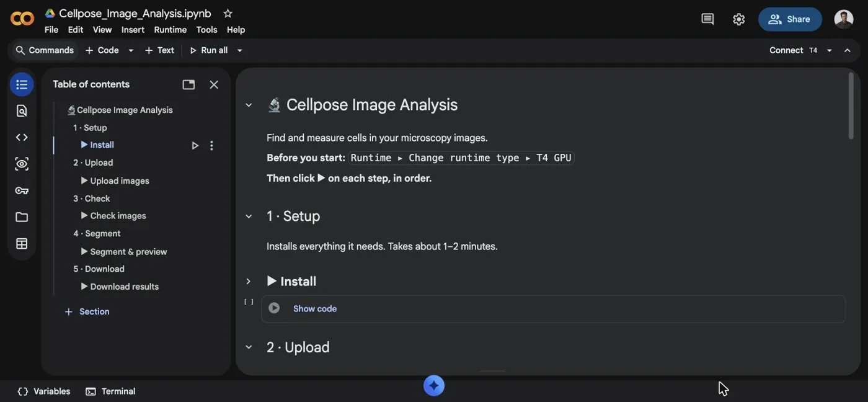Open Find and replace sidebar icon

(x=22, y=111)
